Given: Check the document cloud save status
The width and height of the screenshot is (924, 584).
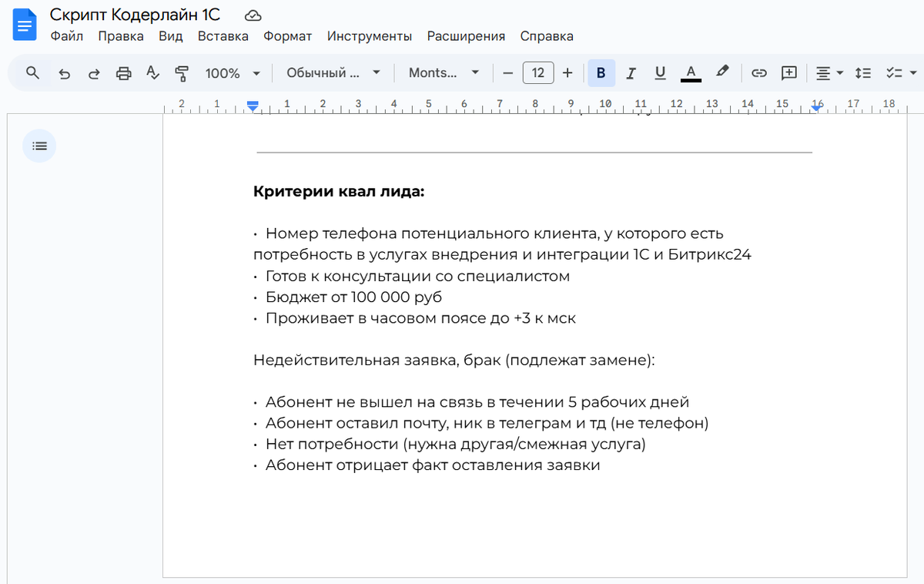Looking at the screenshot, I should point(252,14).
